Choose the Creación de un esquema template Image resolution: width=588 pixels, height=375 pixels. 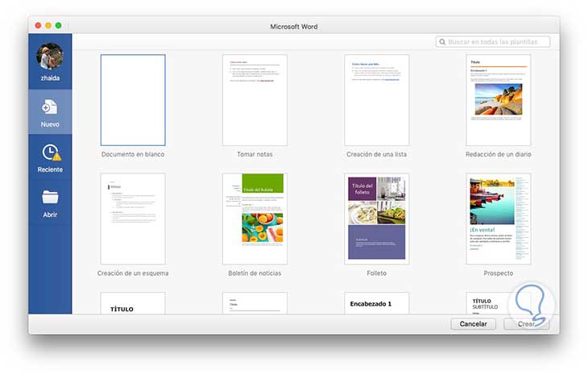click(133, 219)
